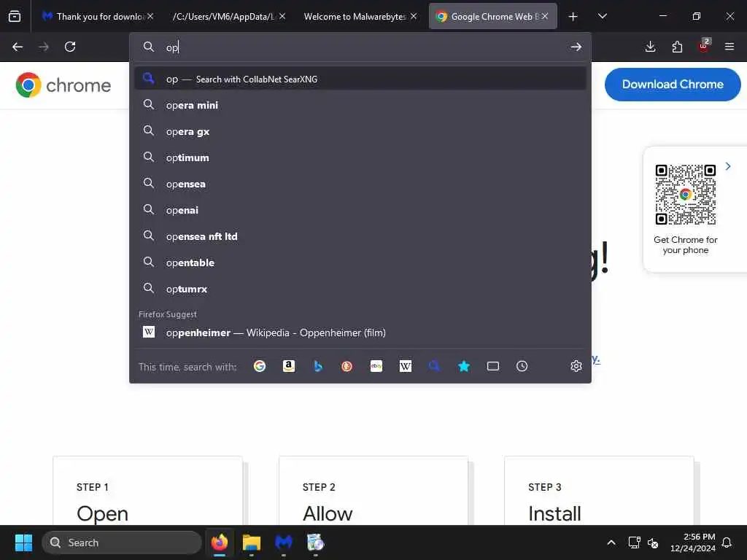Select the 'opera gx' suggestion
The image size is (747, 560).
[x=360, y=131]
